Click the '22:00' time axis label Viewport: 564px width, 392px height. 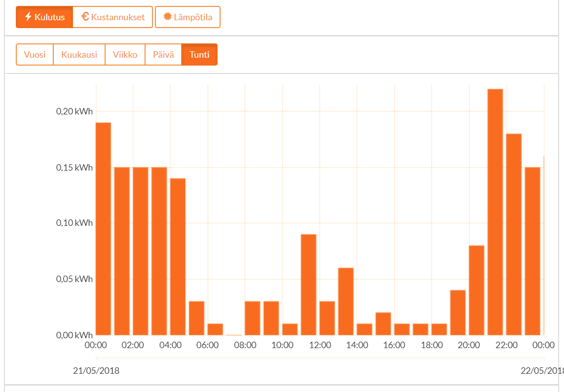[506, 345]
